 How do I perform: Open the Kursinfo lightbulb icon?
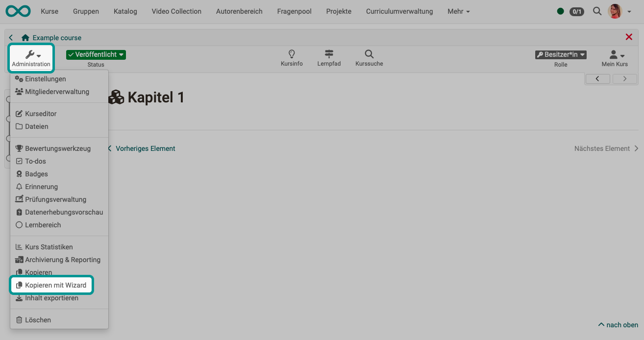point(292,54)
